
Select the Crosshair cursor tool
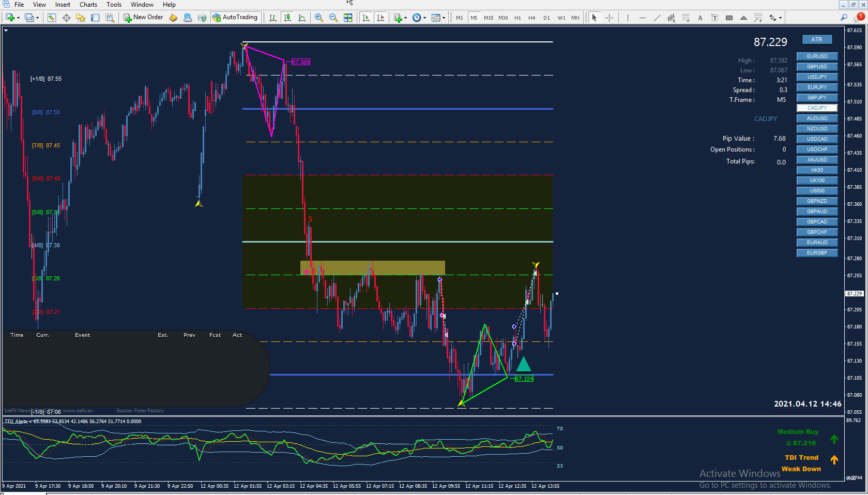610,18
